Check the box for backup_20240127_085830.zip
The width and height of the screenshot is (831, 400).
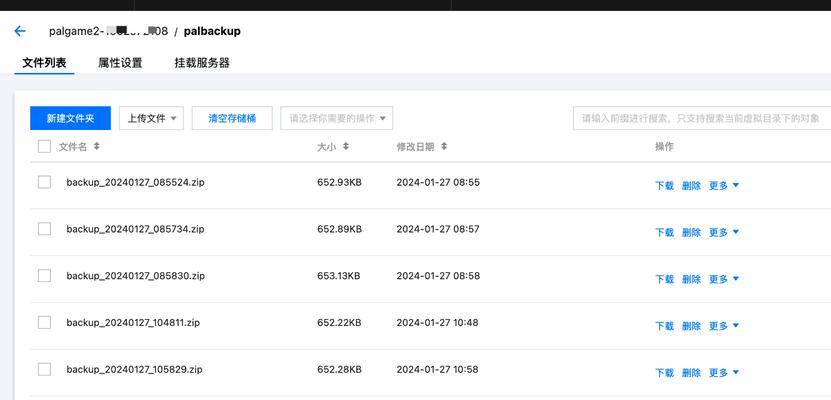pos(45,275)
